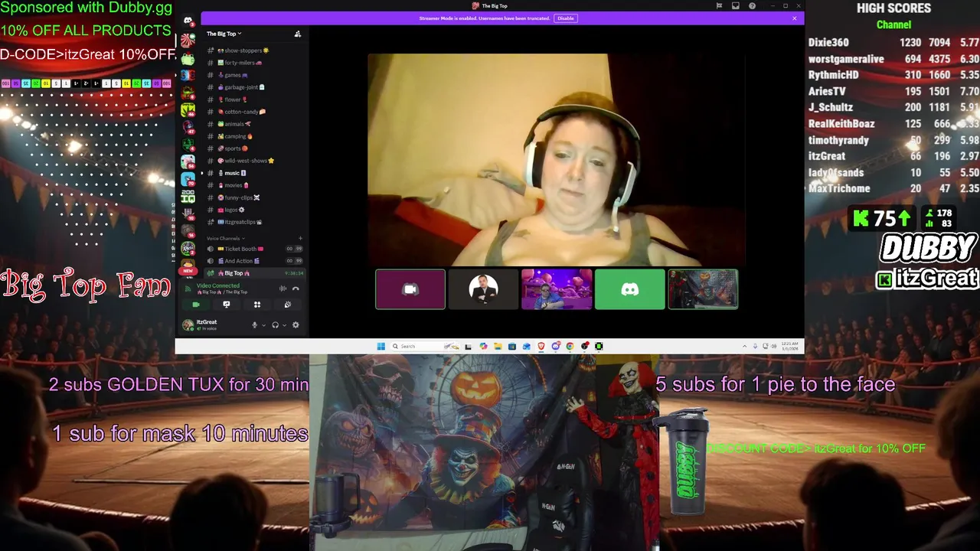The image size is (980, 551).
Task: Select the clown backdrop participant tile
Action: tap(703, 289)
